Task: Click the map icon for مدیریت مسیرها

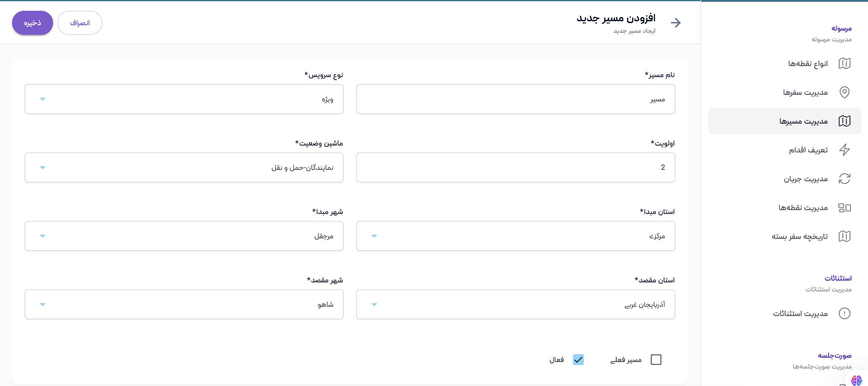Action: (x=844, y=121)
